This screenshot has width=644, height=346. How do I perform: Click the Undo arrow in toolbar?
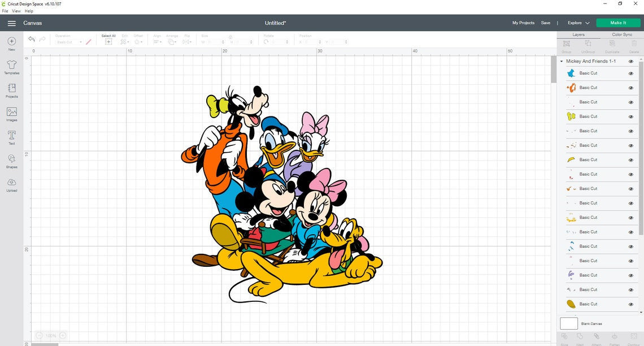point(32,38)
